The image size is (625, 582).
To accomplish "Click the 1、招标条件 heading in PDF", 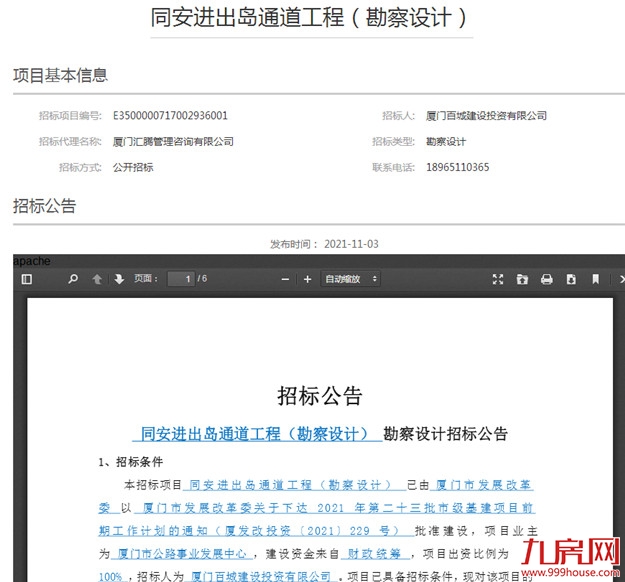I will point(130,462).
